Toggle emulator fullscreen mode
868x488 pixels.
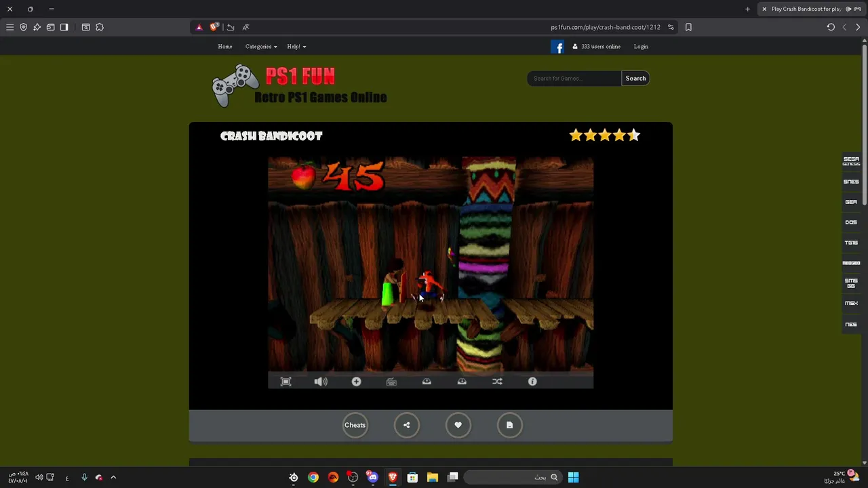coord(285,382)
